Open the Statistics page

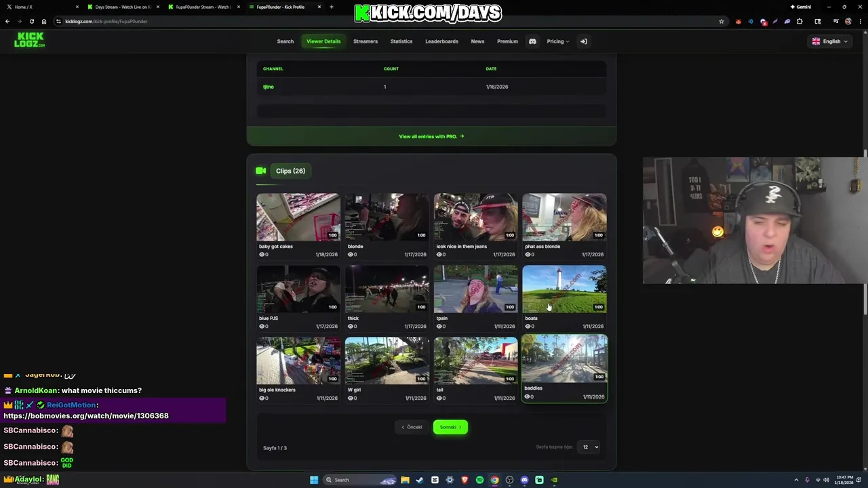401,41
